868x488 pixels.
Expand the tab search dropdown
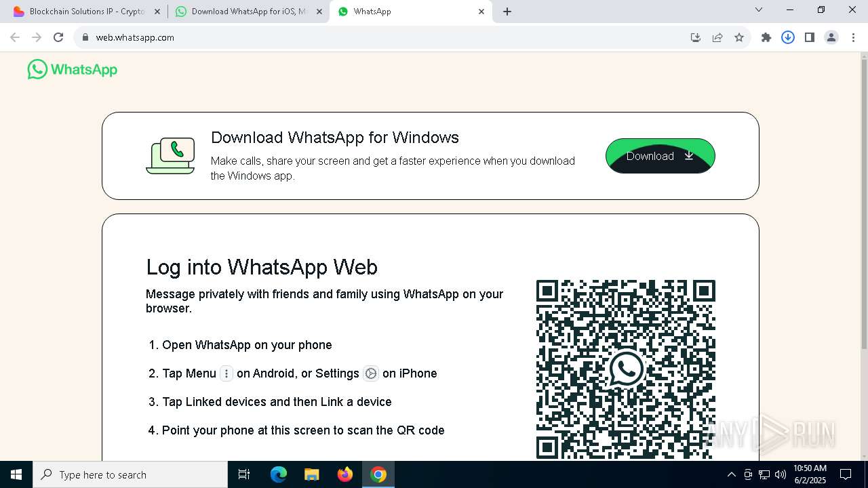click(x=759, y=10)
